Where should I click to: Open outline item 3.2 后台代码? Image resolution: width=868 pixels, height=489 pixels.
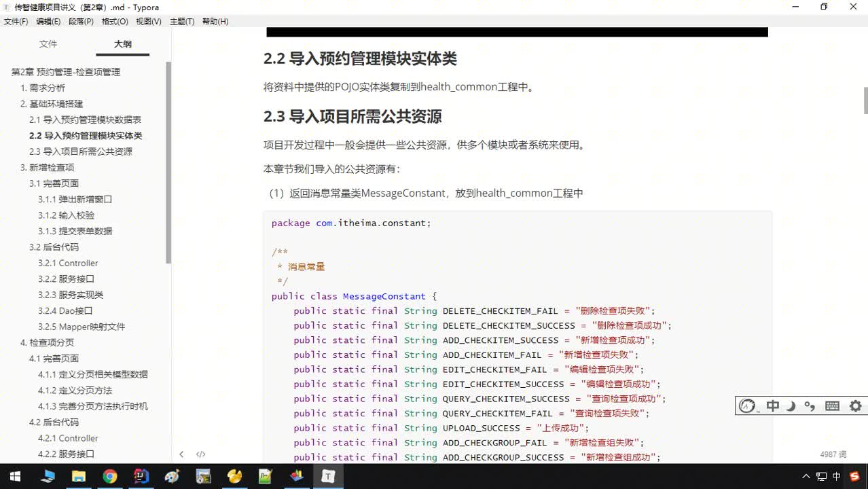[x=54, y=247]
